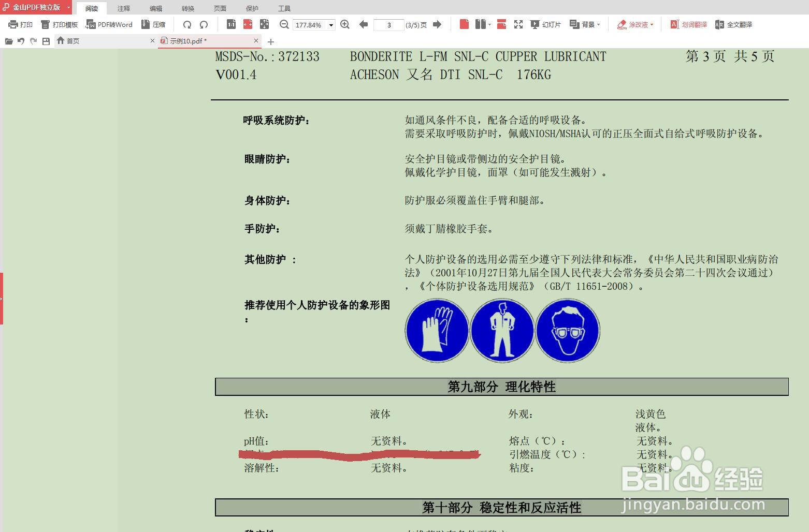This screenshot has width=809, height=532.
Task: Switch to 编辑 tab
Action: point(156,8)
